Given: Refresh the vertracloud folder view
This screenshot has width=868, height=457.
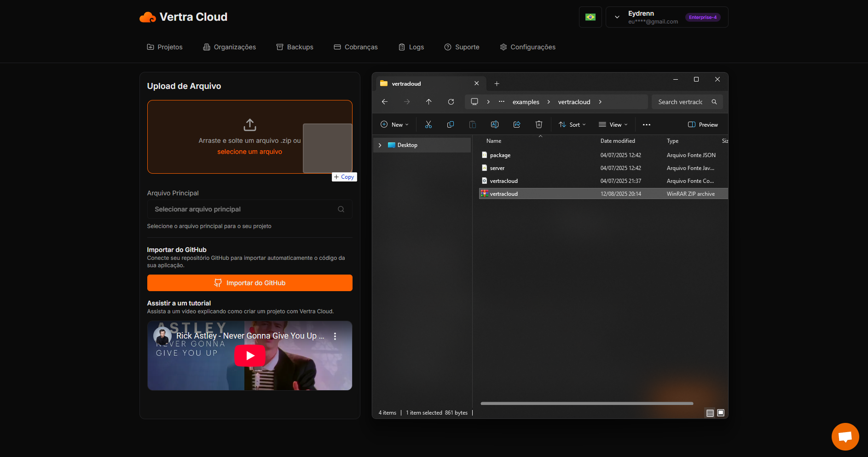Looking at the screenshot, I should [x=451, y=102].
